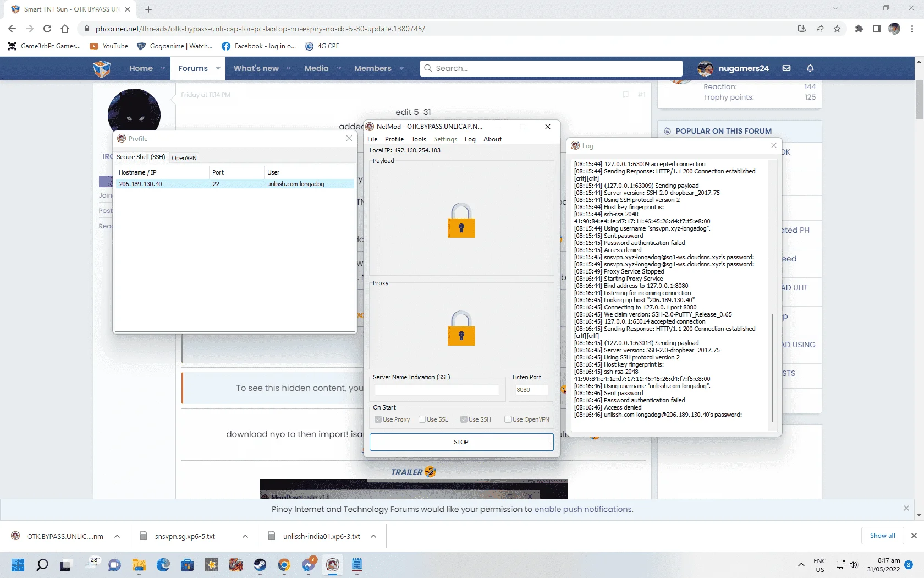
Task: Expand What's new dropdown arrow
Action: (x=289, y=68)
